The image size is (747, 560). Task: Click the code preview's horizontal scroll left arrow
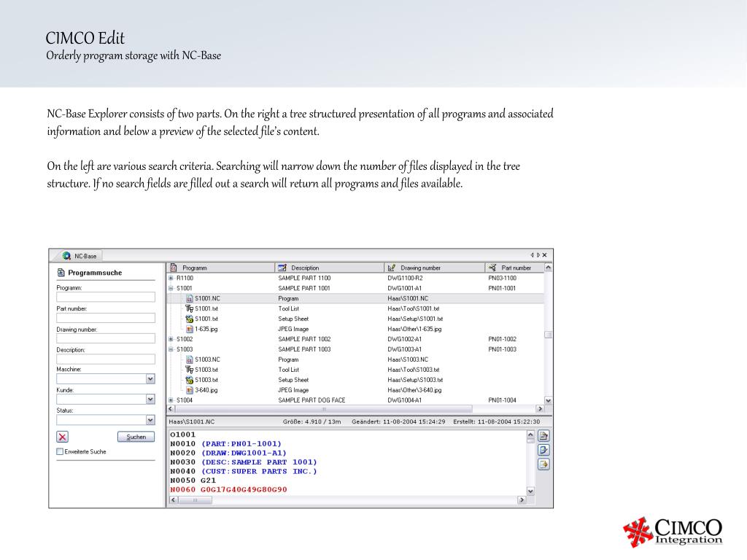(174, 500)
